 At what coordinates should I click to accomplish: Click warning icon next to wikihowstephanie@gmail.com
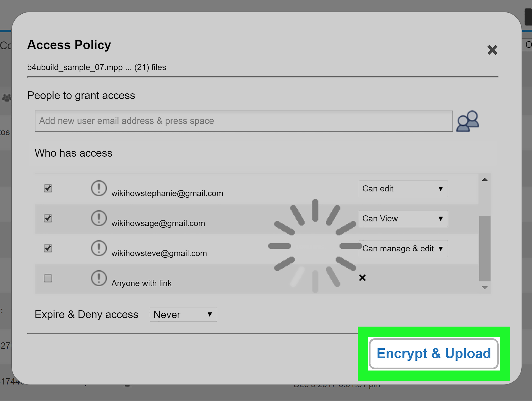click(x=99, y=188)
